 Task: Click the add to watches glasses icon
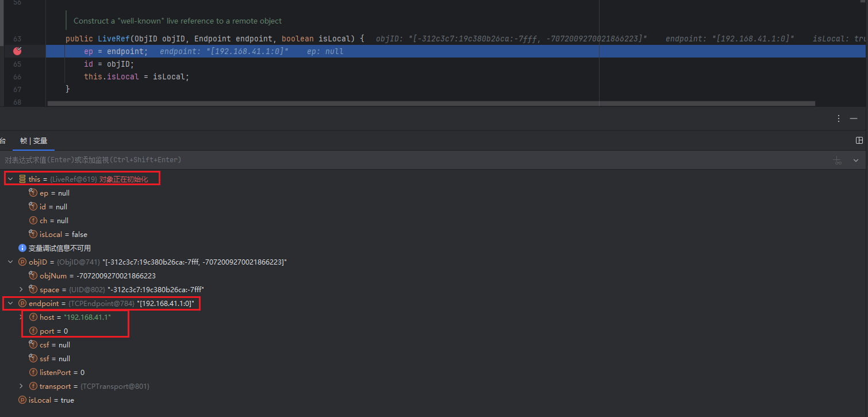(838, 160)
